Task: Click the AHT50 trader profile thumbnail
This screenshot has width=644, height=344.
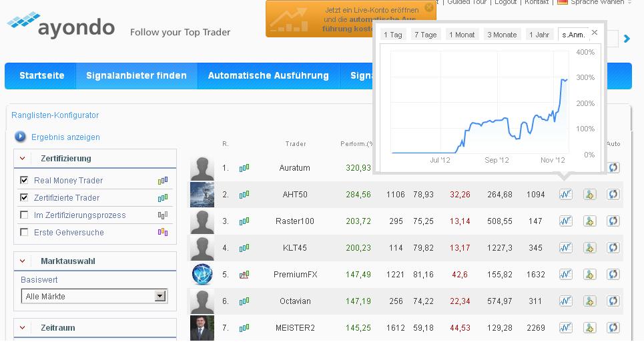Action: pos(202,195)
